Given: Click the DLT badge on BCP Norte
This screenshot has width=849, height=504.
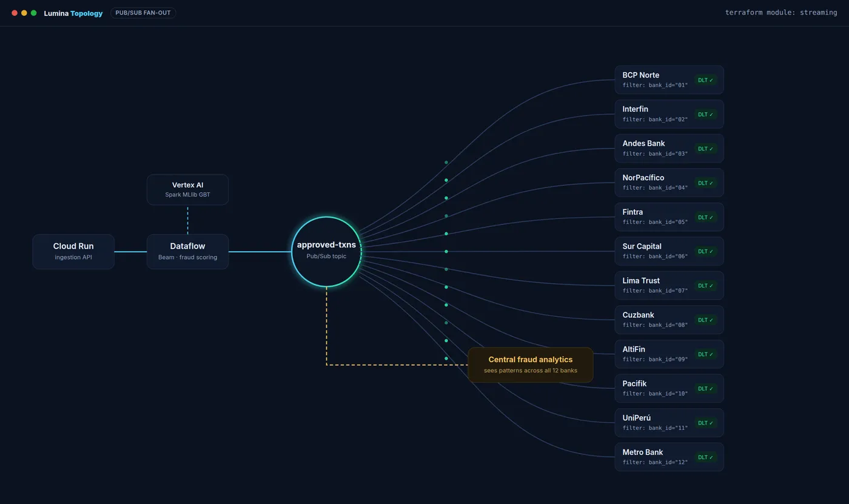Looking at the screenshot, I should coord(705,80).
